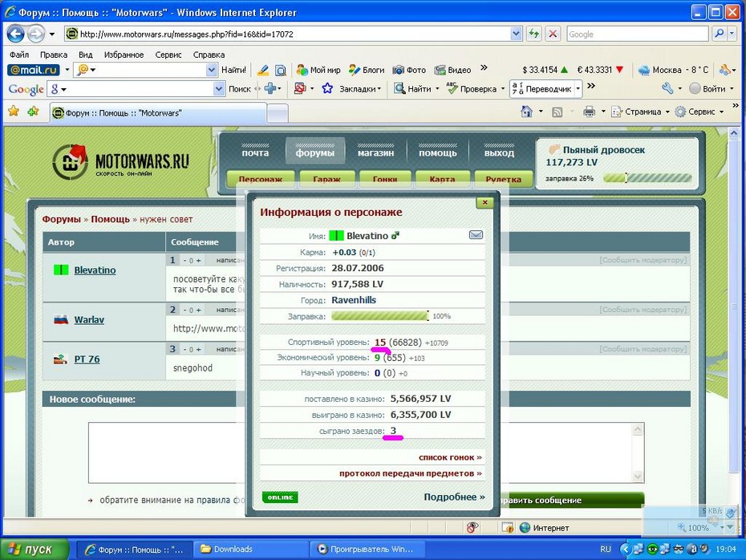
Task: Click the page vertical scrollbar up arrow
Action: coord(734,134)
